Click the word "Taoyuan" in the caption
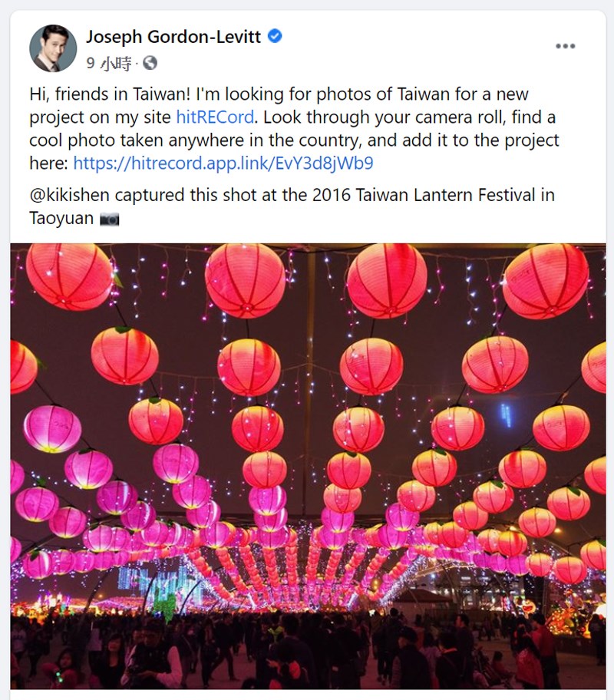This screenshot has height=700, width=614. tap(61, 219)
